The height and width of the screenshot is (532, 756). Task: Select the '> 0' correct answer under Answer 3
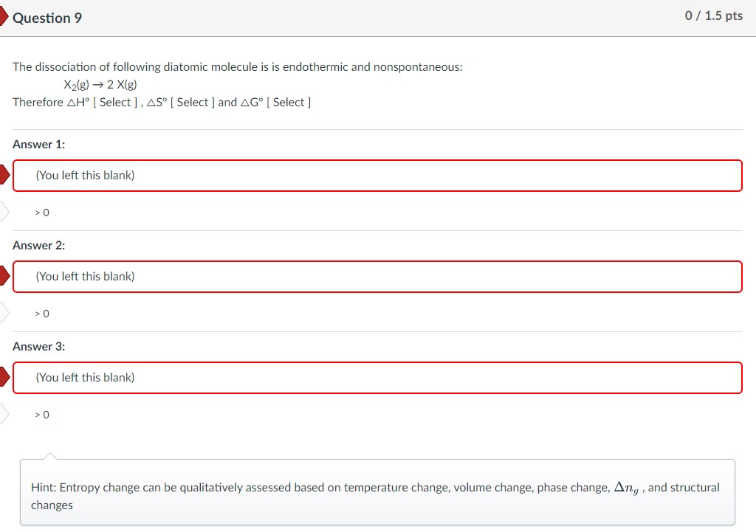(41, 414)
